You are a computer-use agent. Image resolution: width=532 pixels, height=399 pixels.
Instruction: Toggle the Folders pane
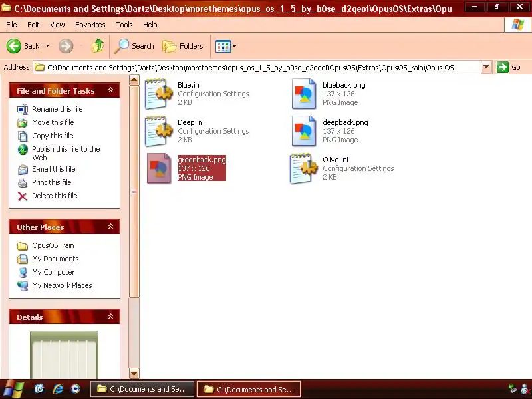[x=183, y=46]
